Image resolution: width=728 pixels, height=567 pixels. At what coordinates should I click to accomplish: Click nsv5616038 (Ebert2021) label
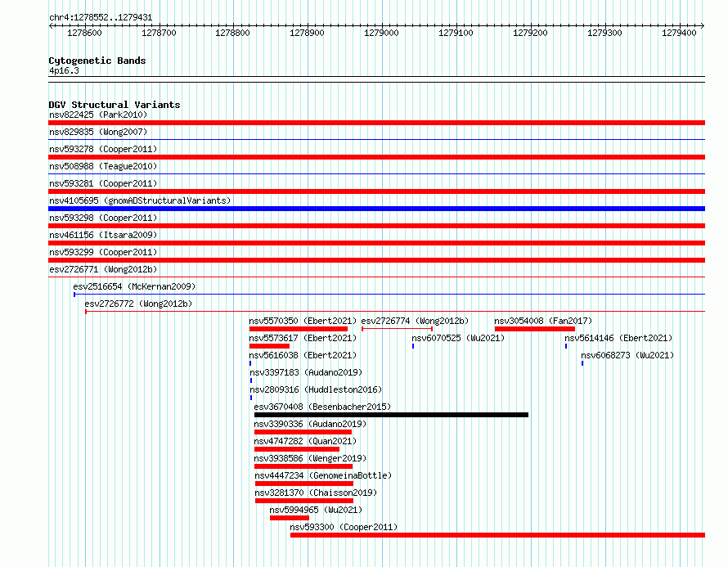click(x=303, y=355)
